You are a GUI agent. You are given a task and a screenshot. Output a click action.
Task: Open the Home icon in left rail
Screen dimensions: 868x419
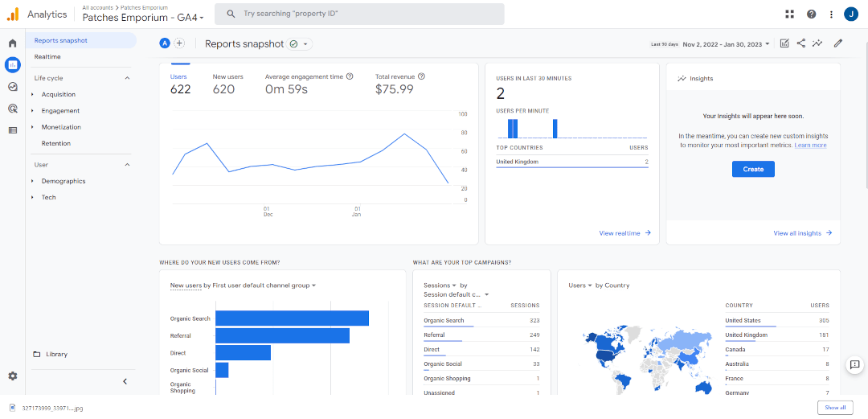click(13, 43)
